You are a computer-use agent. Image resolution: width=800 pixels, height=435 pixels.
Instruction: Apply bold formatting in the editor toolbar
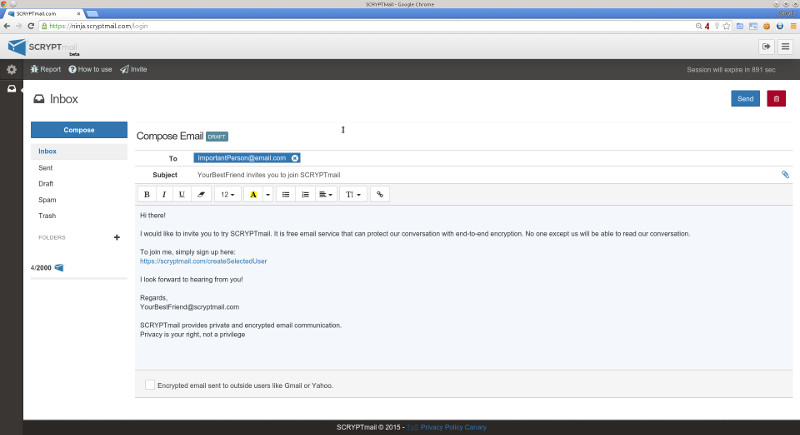tap(147, 194)
